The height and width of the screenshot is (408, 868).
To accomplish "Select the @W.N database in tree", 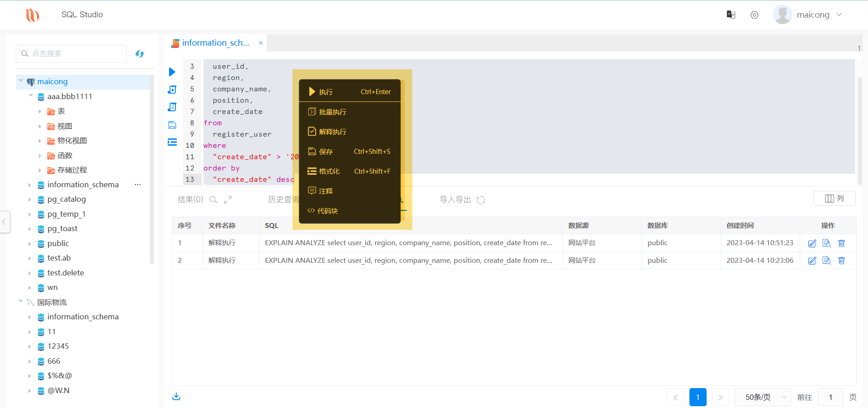I will (x=58, y=390).
